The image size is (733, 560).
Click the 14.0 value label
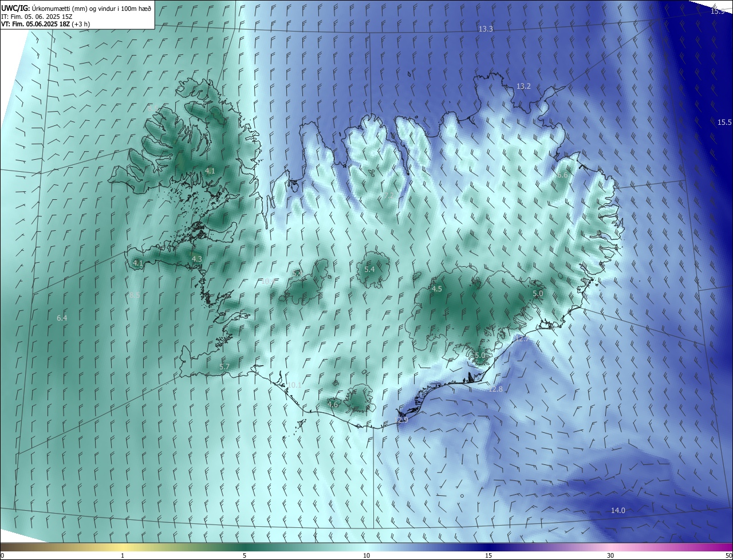(x=618, y=511)
